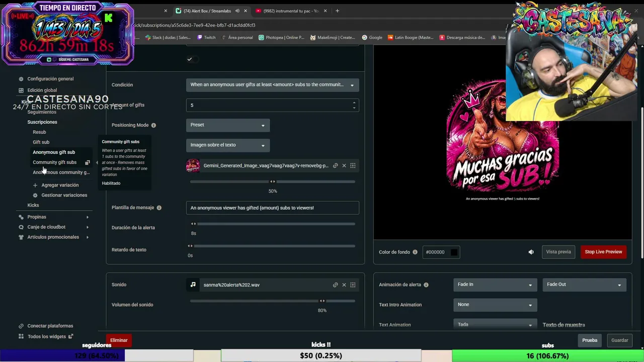Screen dimensions: 644x362
Task: Select the Anonymous gift sub variation
Action: (x=54, y=152)
